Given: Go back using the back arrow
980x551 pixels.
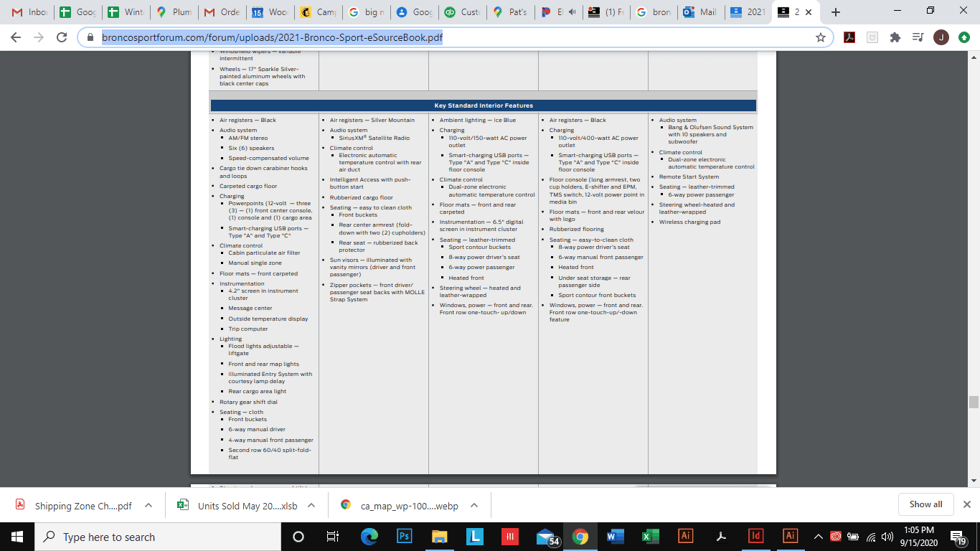Looking at the screenshot, I should [x=16, y=37].
